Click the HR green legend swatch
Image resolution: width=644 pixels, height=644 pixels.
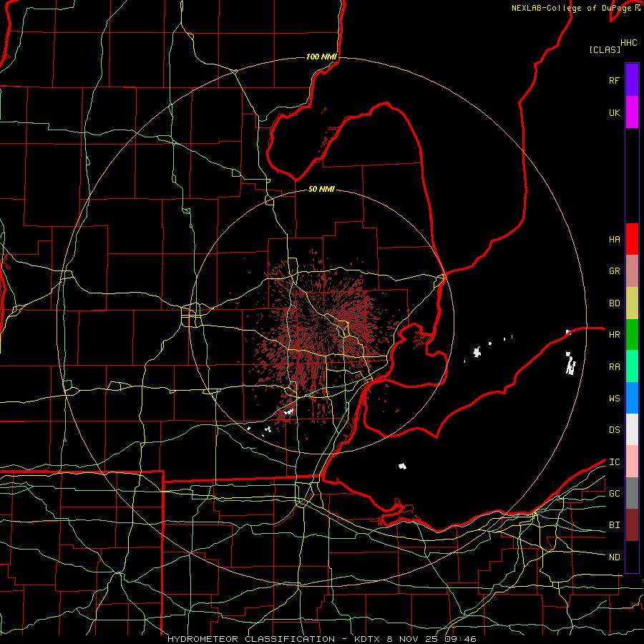coord(632,335)
